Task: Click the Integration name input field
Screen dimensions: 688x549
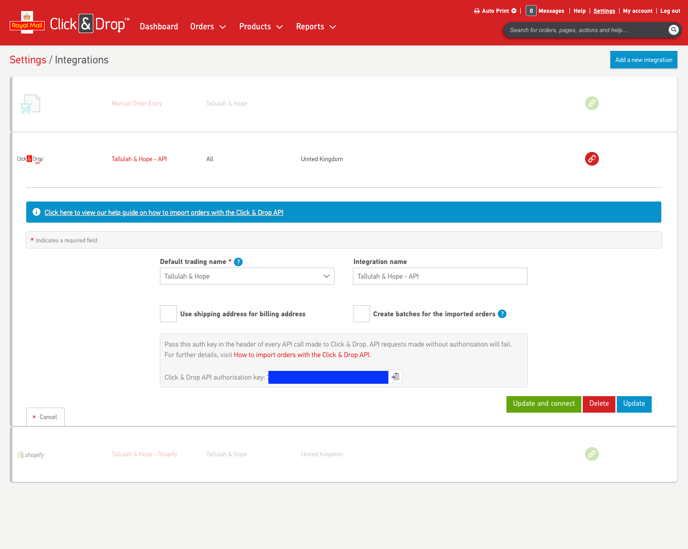Action: tap(440, 276)
